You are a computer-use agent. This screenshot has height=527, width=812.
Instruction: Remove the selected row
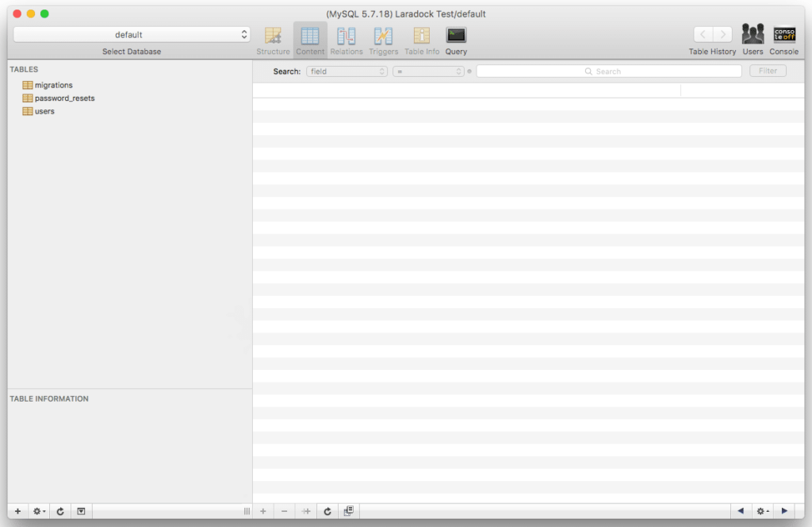[x=285, y=511]
